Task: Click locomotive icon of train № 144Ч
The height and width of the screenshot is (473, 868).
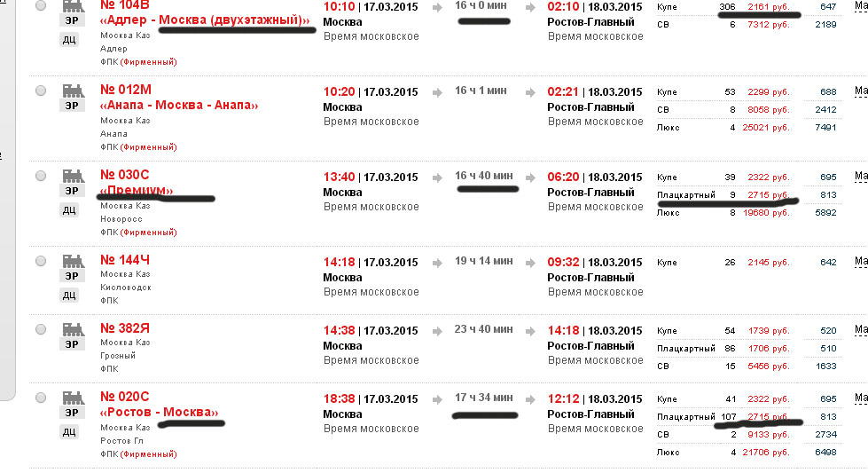Action: pos(73,262)
